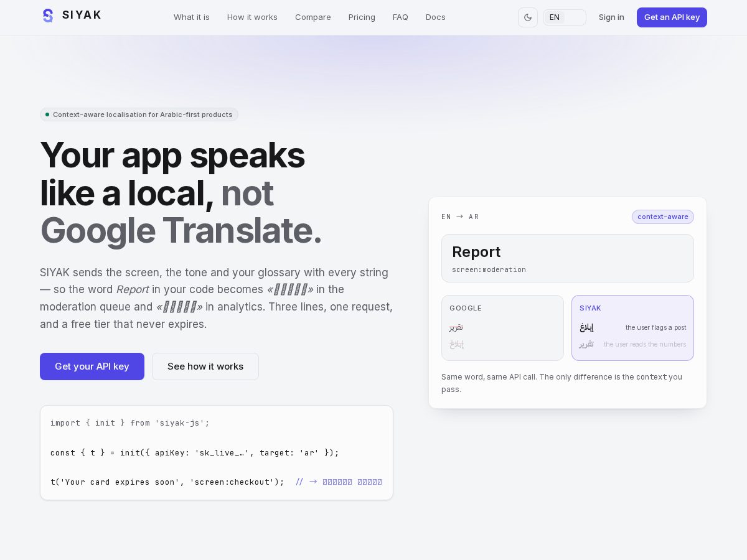
Task: Click the 'Your card expires soon' code line
Action: (216, 482)
